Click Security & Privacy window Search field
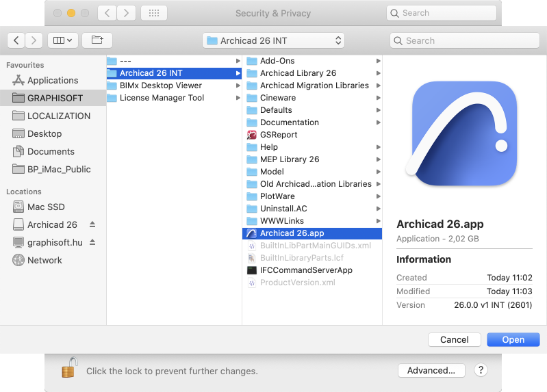Viewport: 547px width, 392px height. (442, 13)
